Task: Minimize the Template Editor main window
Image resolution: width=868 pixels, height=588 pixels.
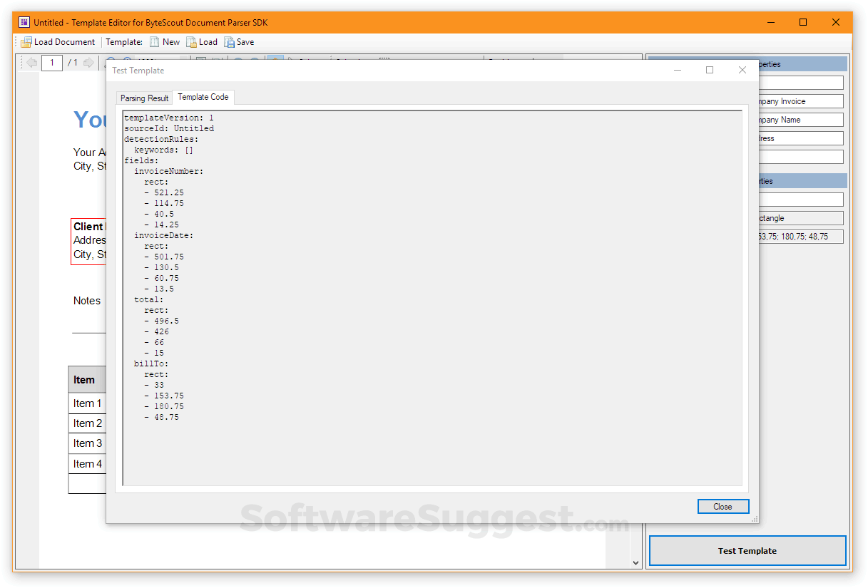Action: pos(770,22)
